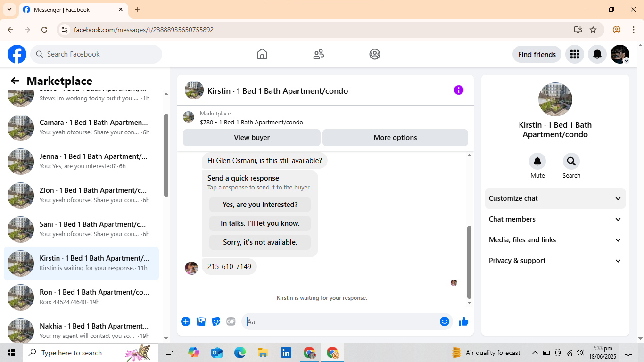Click the Air quality forecast taskbar widget
The height and width of the screenshot is (362, 644).
(x=486, y=353)
